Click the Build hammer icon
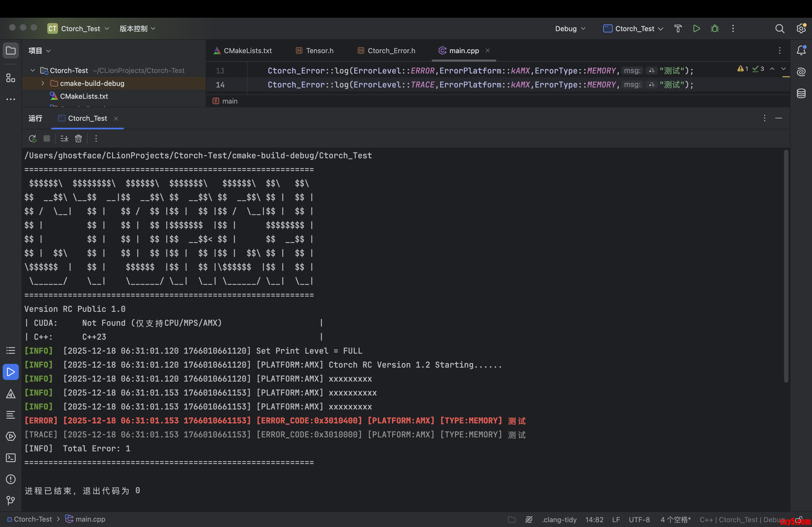The height and width of the screenshot is (527, 812). click(678, 29)
